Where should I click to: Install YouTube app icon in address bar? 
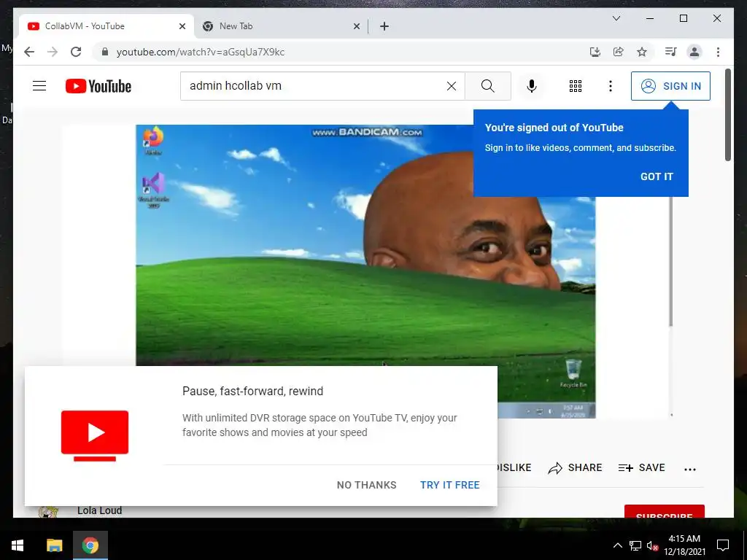tap(595, 52)
